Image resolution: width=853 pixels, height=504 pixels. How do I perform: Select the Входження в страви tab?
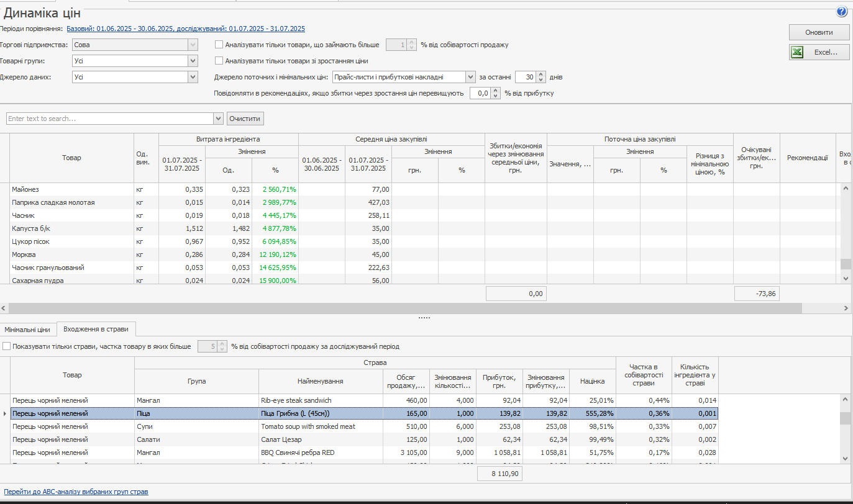[x=96, y=330]
